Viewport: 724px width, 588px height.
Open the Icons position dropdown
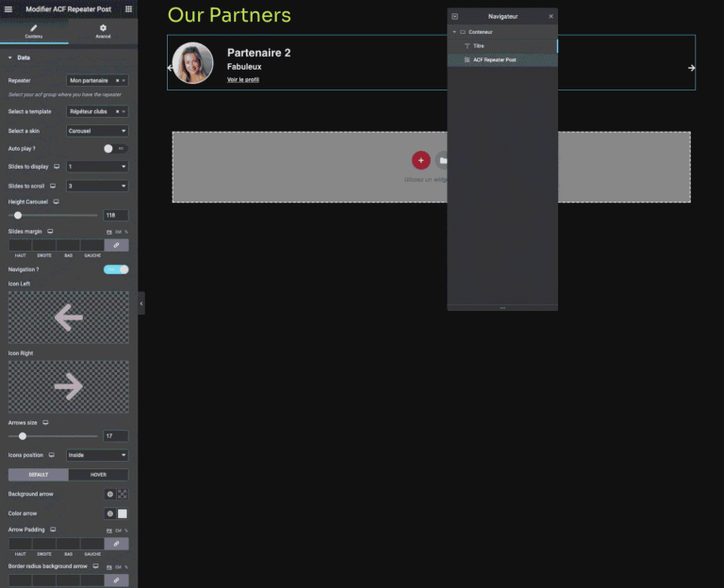(97, 455)
